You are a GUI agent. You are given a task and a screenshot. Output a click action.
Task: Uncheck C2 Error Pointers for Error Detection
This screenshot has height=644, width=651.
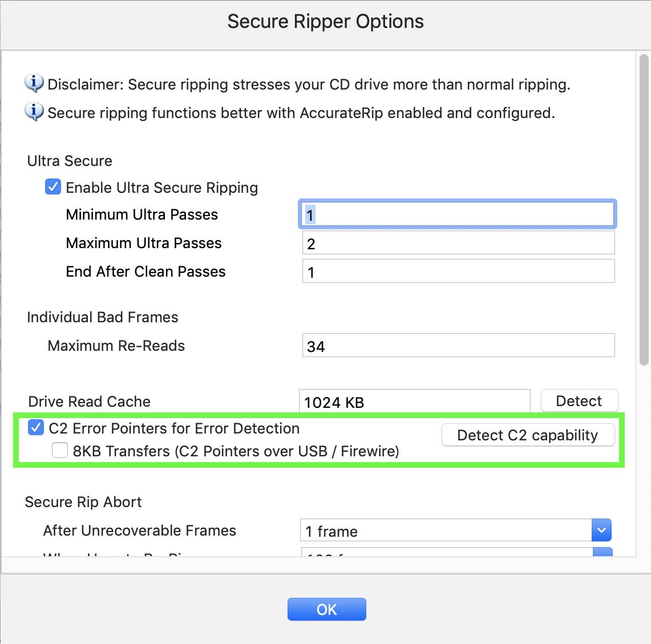coord(36,428)
